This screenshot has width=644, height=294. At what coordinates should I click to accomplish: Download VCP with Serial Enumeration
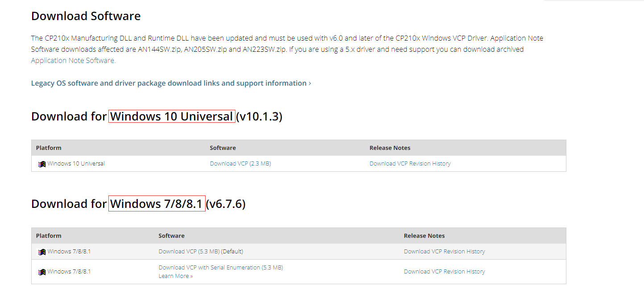point(221,268)
